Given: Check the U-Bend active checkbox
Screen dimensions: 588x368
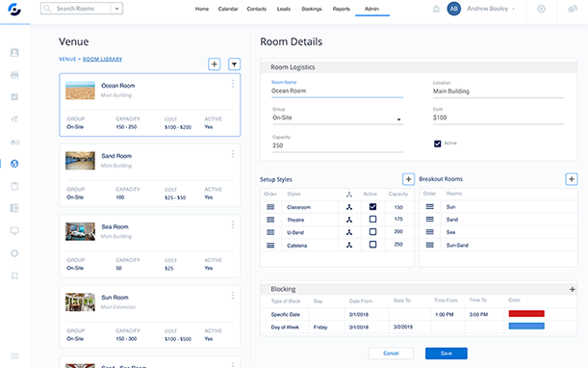Looking at the screenshot, I should coord(372,232).
